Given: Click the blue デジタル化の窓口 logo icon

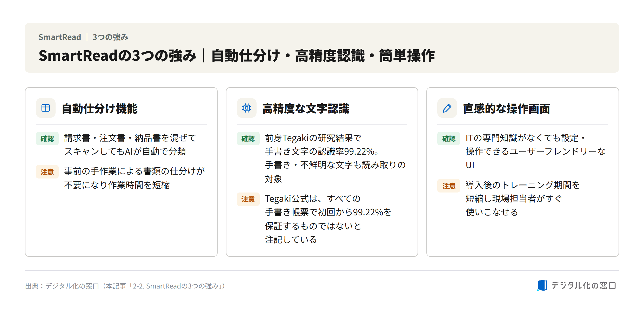Looking at the screenshot, I should 542,285.
